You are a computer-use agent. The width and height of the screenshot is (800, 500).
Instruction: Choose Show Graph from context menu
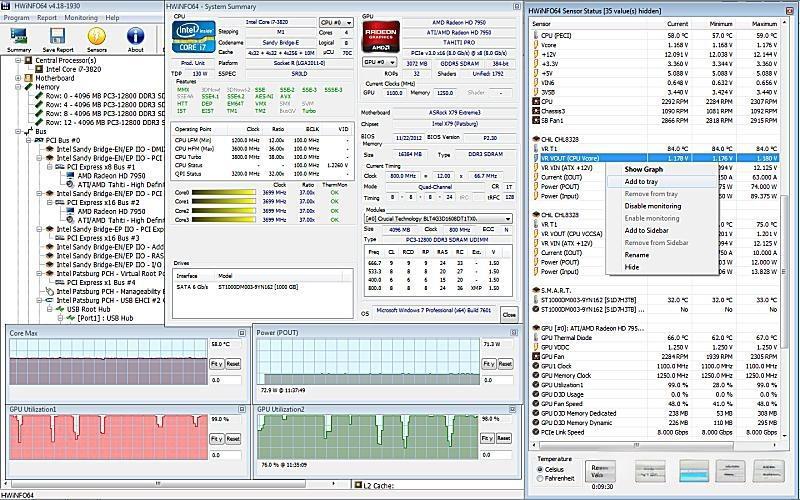[644, 169]
